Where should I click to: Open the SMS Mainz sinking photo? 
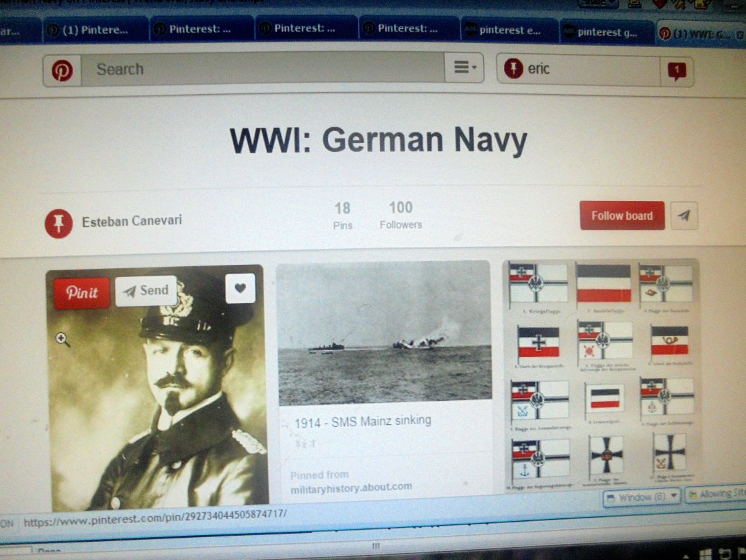point(384,332)
